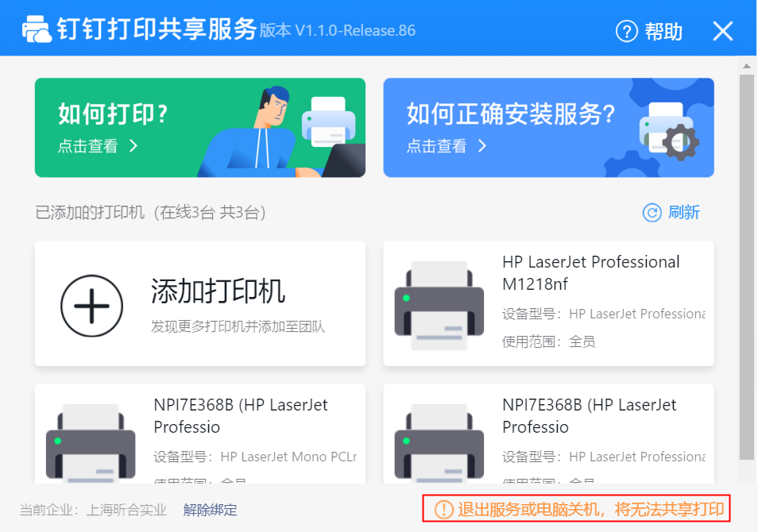Screen dimensions: 758x532
Task: Open the 如何打印? guide heading
Action: coord(114,114)
